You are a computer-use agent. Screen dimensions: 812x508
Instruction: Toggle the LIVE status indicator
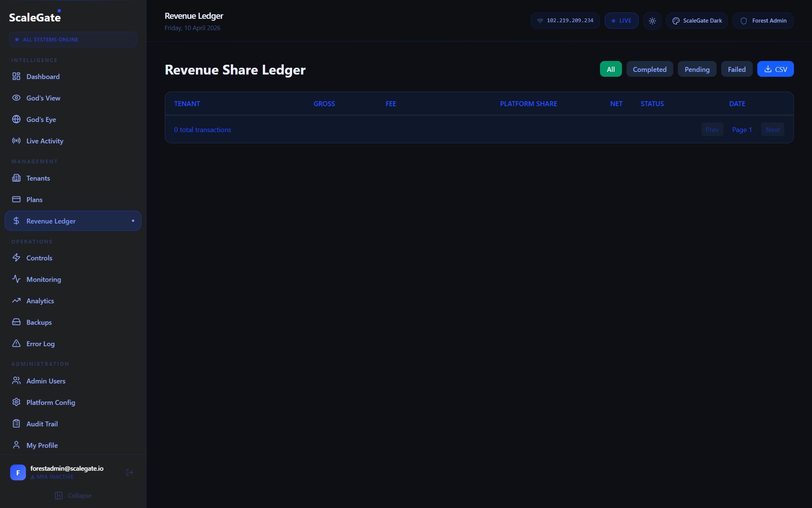[621, 21]
